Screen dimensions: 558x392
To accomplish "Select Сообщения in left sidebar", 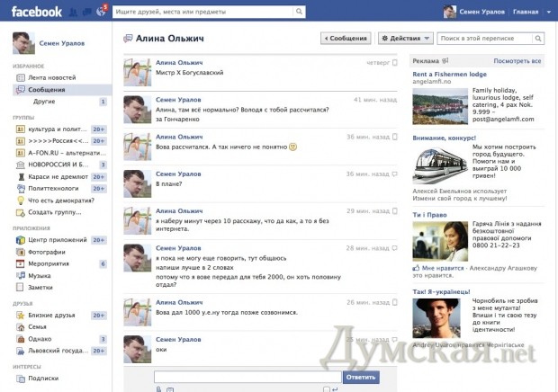I will [x=47, y=90].
